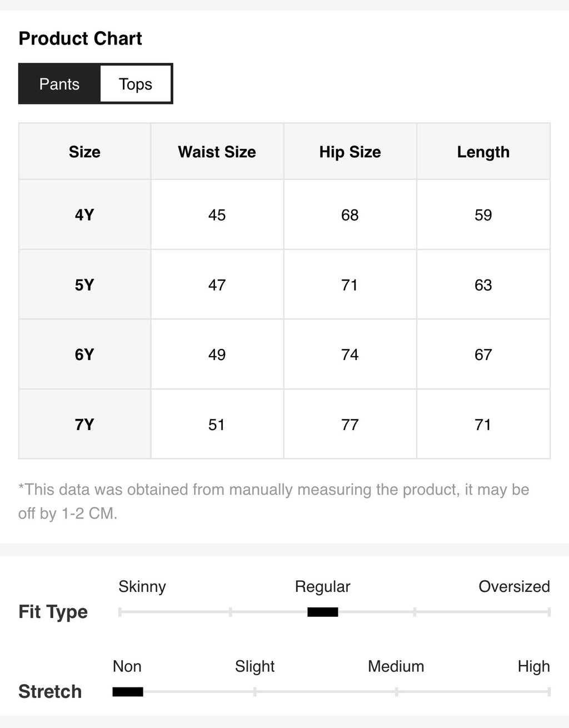This screenshot has width=569, height=728.
Task: Switch to the Tops tab
Action: pos(136,84)
